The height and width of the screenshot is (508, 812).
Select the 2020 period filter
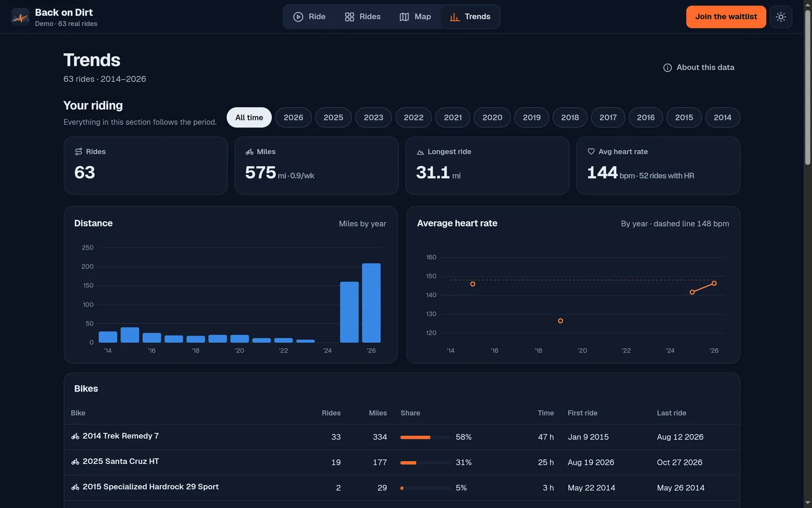point(492,117)
